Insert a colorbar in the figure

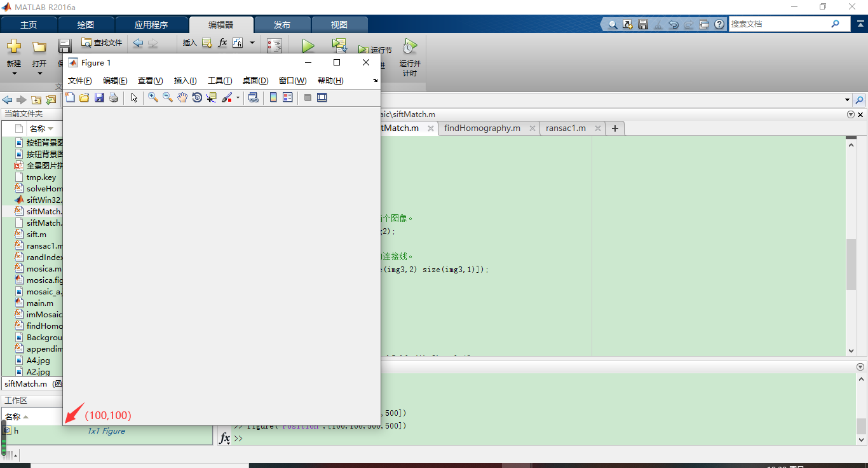coord(273,97)
